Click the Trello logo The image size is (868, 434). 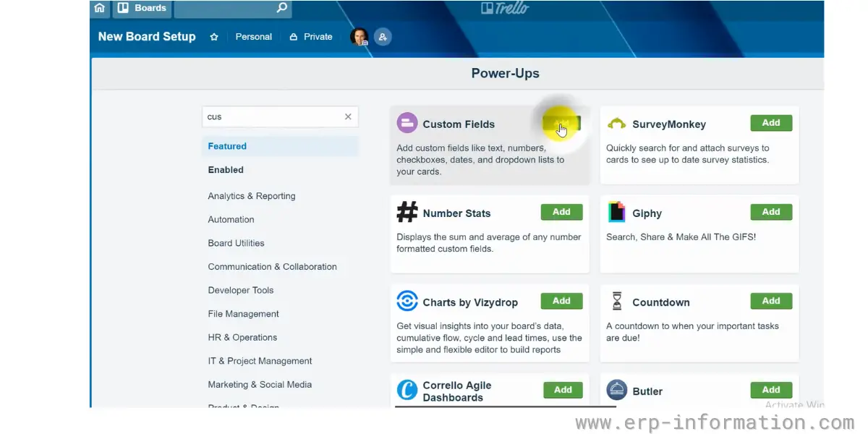[x=505, y=8]
